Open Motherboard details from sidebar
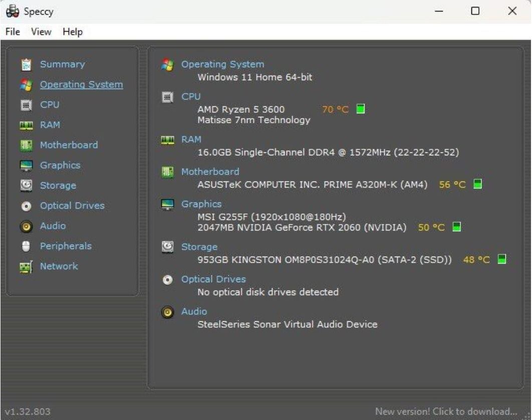The width and height of the screenshot is (532, 420). [69, 145]
